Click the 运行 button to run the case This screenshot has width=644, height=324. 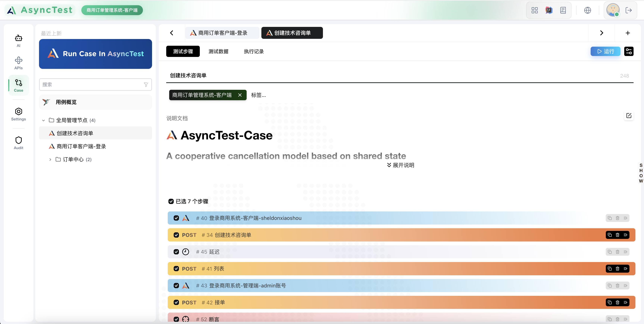coord(605,51)
